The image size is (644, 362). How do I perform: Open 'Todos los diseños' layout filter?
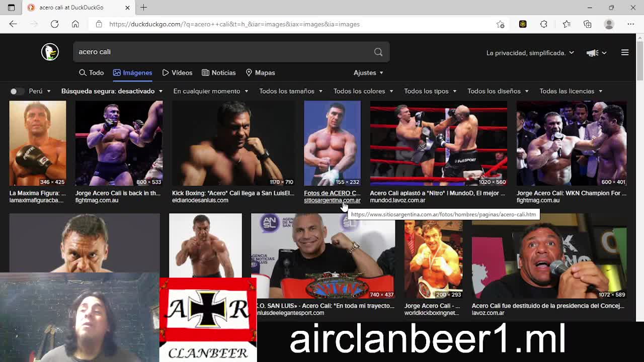pyautogui.click(x=498, y=91)
